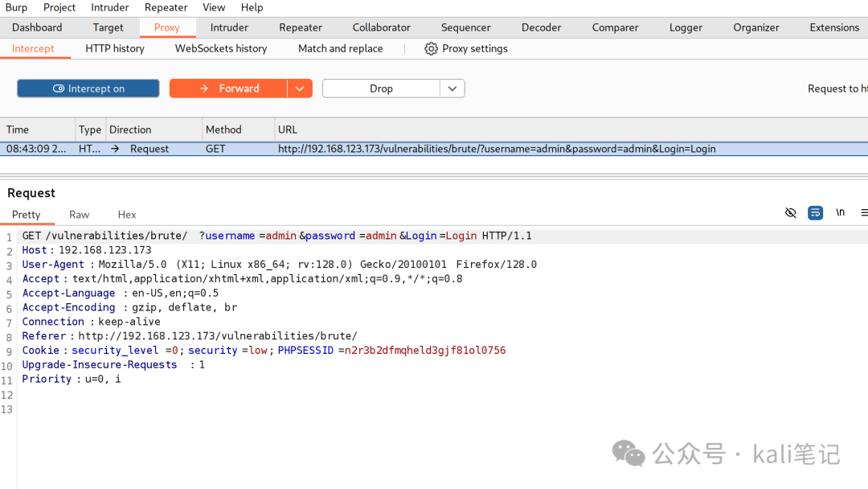Open the Burp menu
The width and height of the screenshot is (868, 489).
point(16,7)
